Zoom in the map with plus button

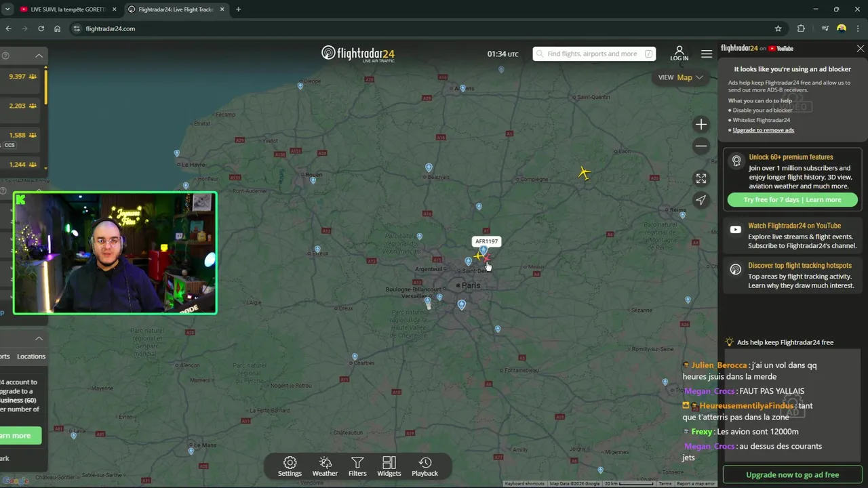(701, 124)
